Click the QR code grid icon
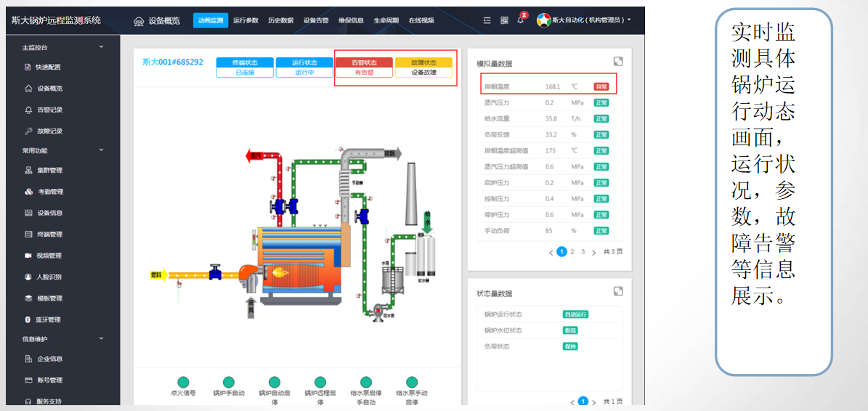This screenshot has height=411, width=868. [x=504, y=20]
